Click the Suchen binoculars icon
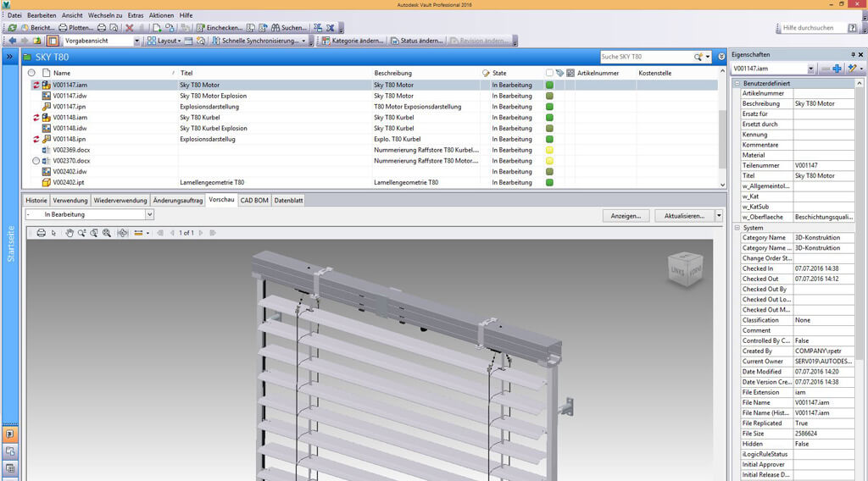This screenshot has height=481, width=868. coord(275,28)
